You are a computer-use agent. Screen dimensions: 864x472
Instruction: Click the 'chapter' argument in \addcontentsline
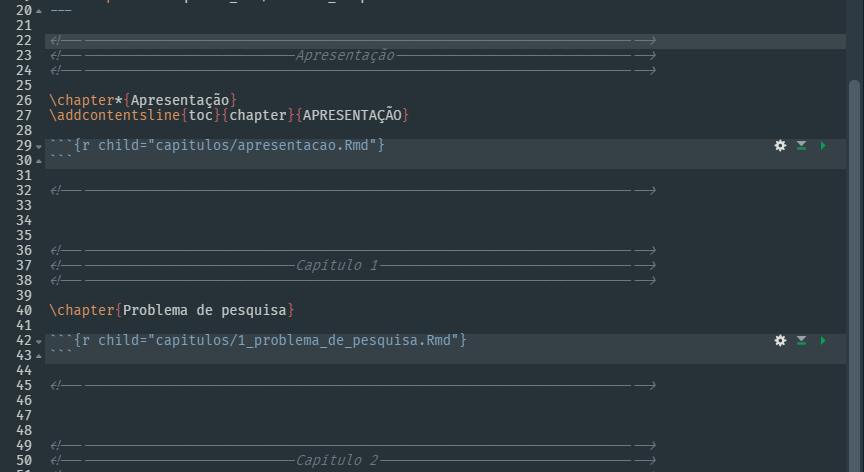(x=258, y=115)
